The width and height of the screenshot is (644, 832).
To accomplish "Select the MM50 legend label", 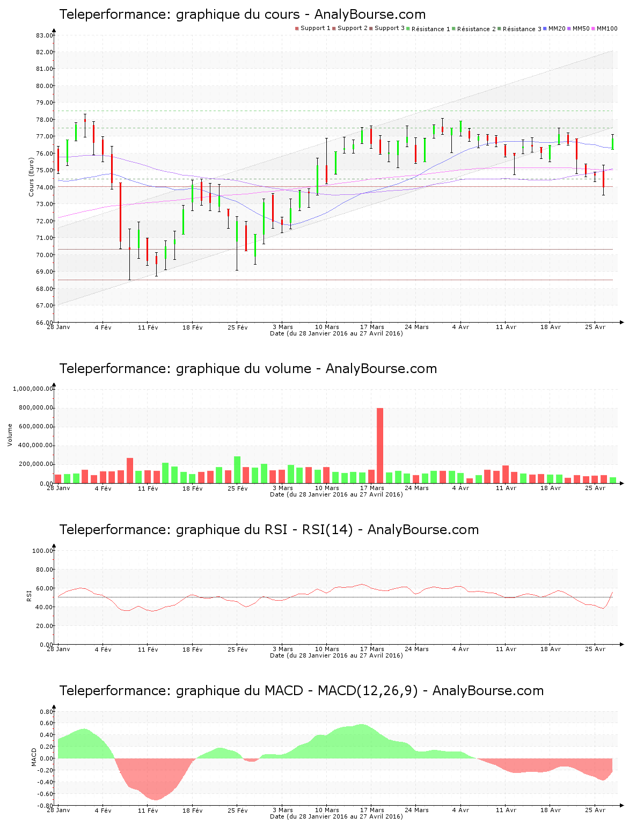I will [581, 28].
